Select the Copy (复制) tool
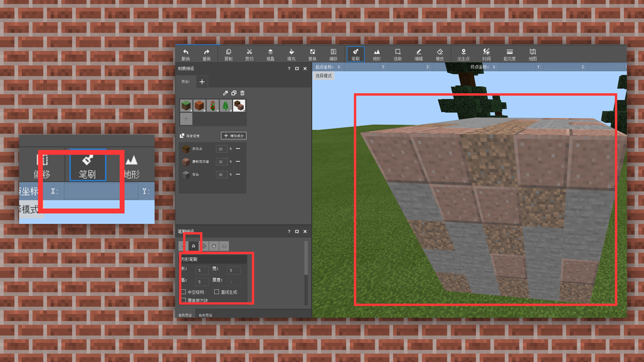Screen dimensions: 644x362 (x=228, y=54)
